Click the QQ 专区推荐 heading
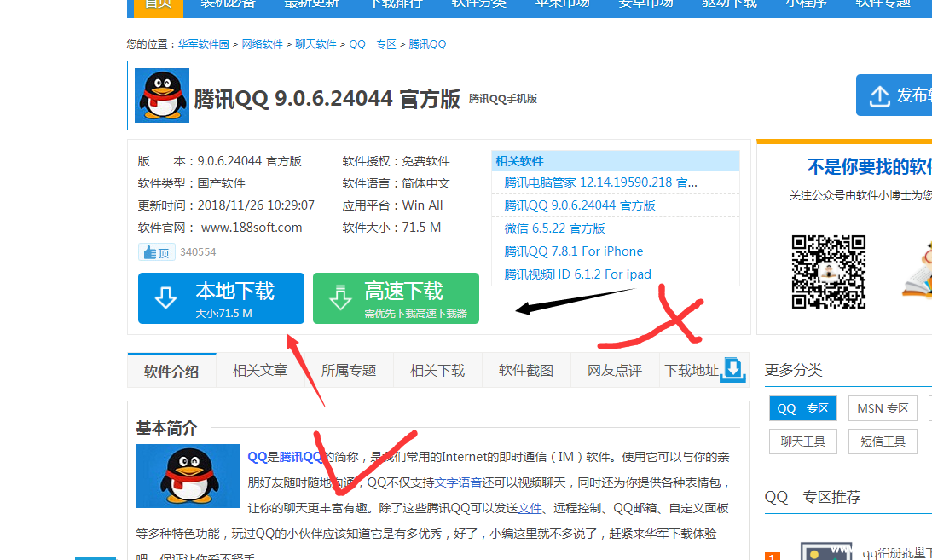This screenshot has width=932, height=560. coord(813,497)
